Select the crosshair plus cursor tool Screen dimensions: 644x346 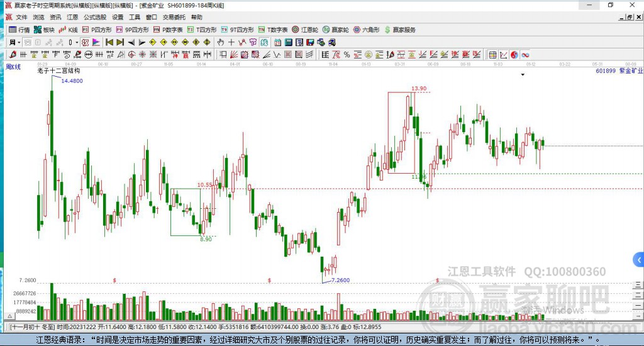point(231,42)
